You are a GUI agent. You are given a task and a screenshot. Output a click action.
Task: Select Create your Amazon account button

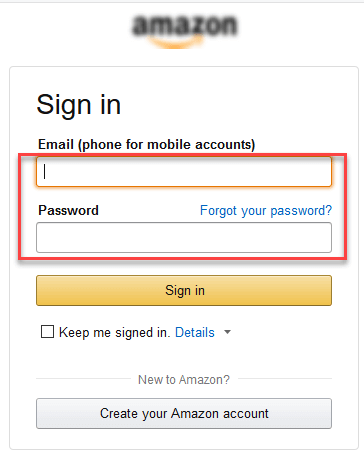(184, 413)
